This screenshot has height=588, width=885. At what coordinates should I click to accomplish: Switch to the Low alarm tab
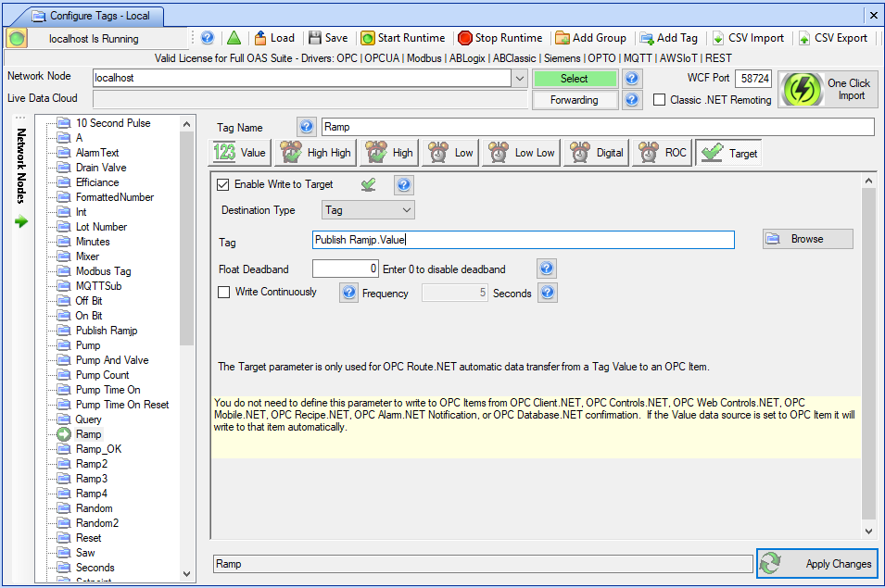450,152
